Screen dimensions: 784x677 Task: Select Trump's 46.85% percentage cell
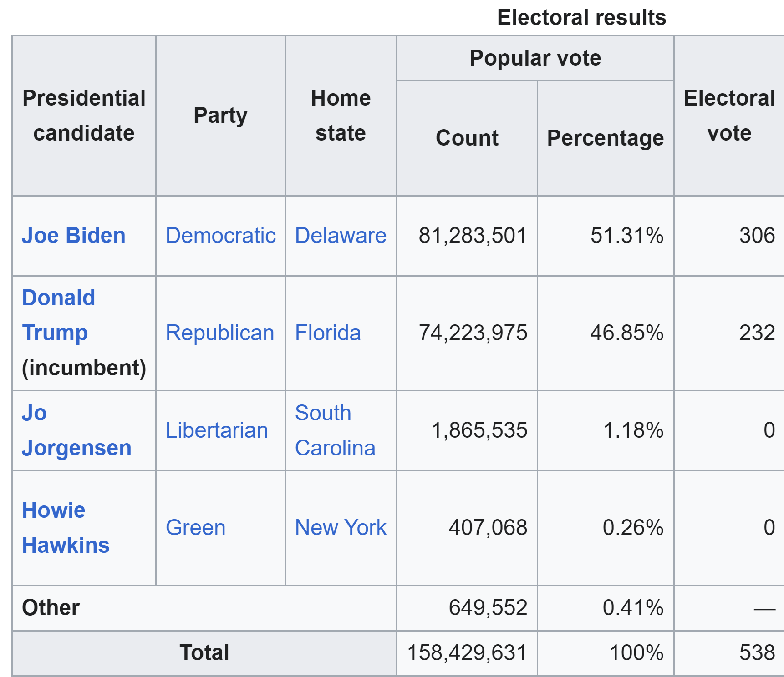[x=626, y=333]
